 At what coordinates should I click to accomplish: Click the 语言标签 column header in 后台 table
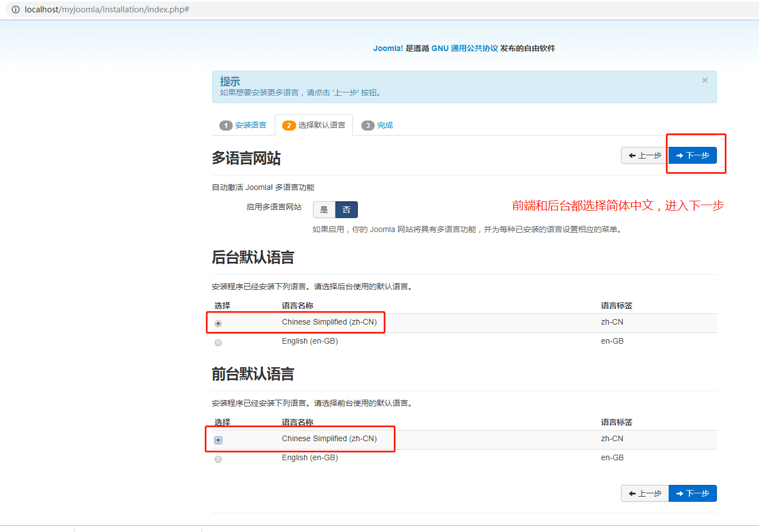click(x=617, y=306)
